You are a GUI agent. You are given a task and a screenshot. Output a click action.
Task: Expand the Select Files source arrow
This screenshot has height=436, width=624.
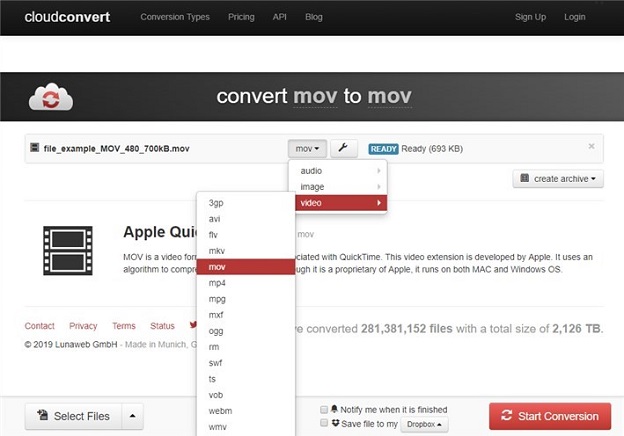click(x=133, y=416)
